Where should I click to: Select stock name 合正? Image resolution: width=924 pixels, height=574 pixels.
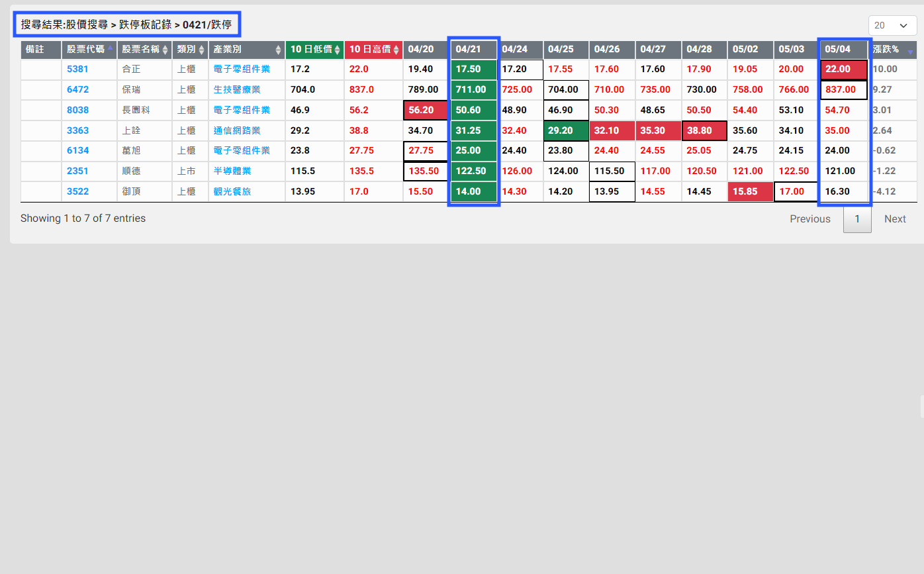(x=132, y=69)
